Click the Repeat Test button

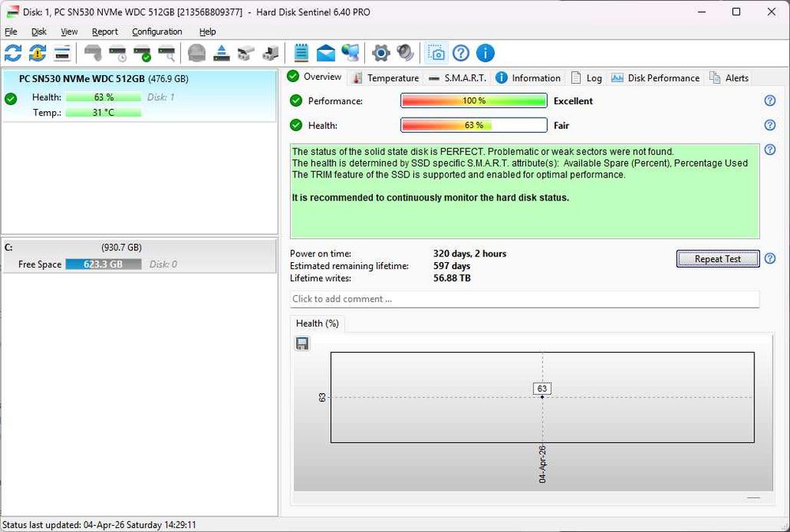(717, 259)
